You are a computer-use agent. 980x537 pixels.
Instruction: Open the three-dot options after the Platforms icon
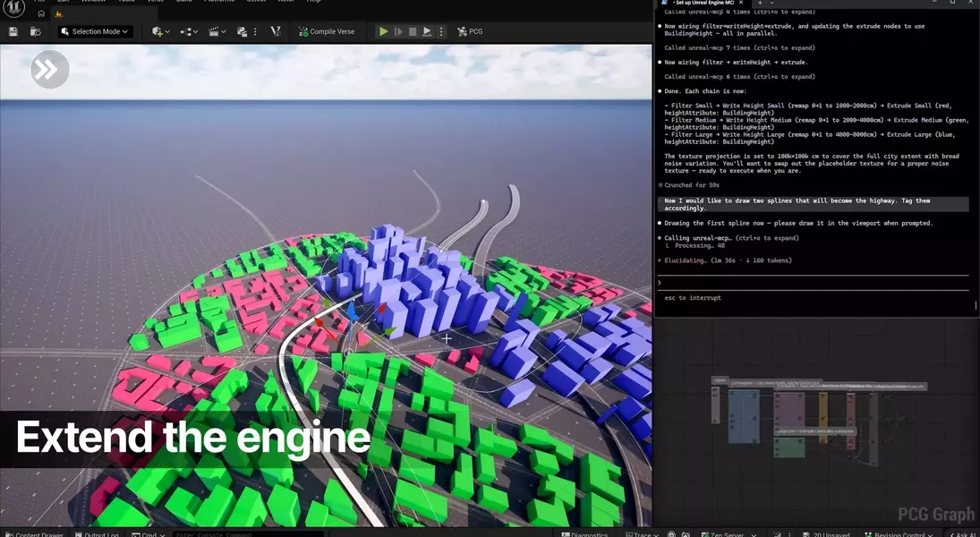click(255, 31)
